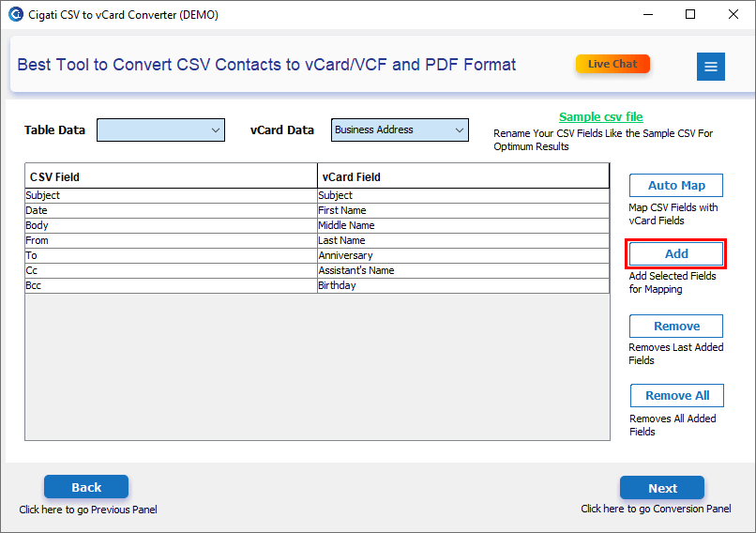Viewport: 756px width, 533px height.
Task: Select the Subject CSV field cell
Action: [171, 195]
